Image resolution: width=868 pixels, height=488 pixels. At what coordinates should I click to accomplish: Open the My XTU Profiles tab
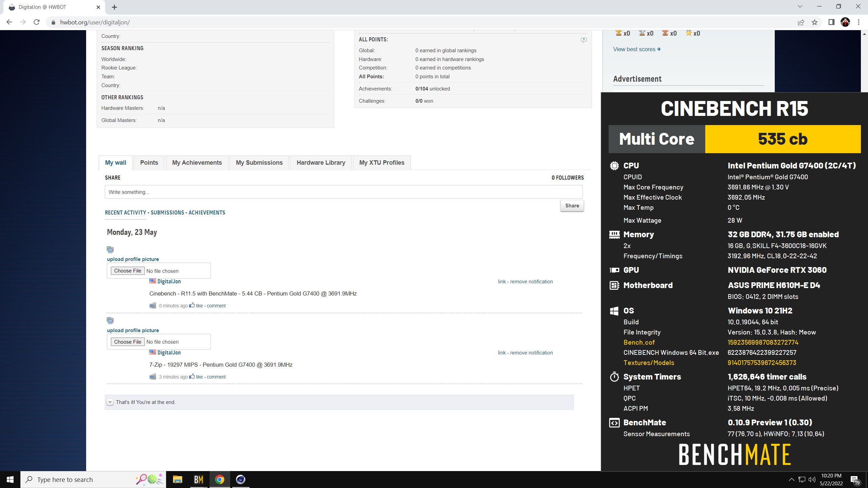coord(382,163)
